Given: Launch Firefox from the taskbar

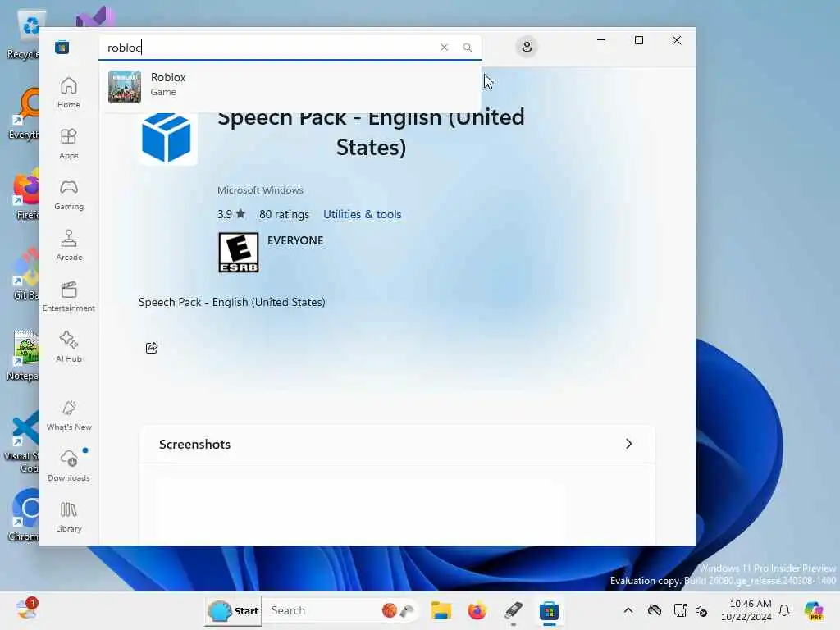Looking at the screenshot, I should [x=477, y=610].
